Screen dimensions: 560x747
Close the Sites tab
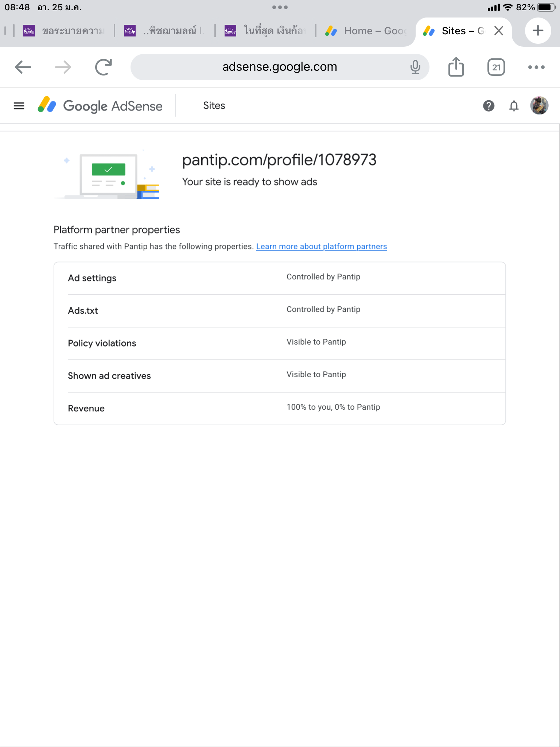coord(499,31)
